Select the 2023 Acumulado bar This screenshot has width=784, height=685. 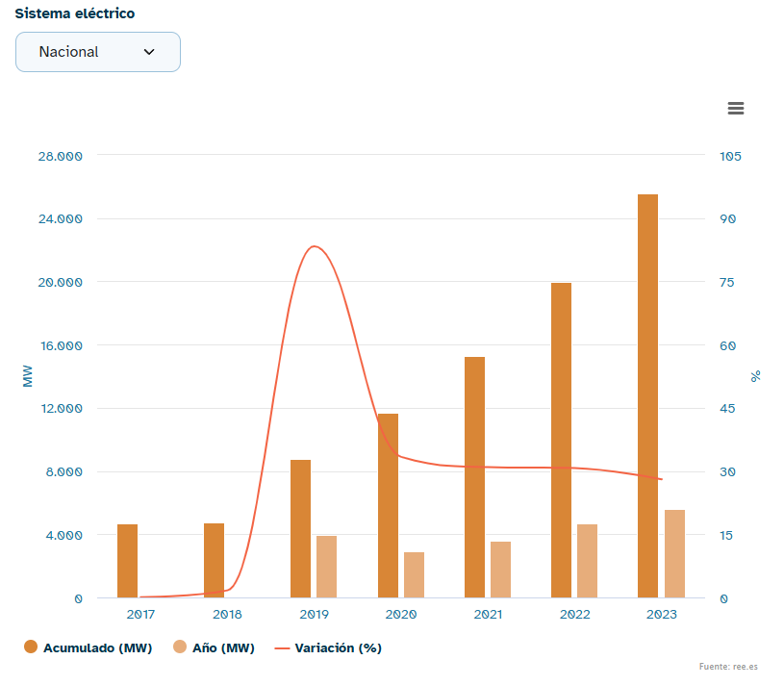(647, 396)
